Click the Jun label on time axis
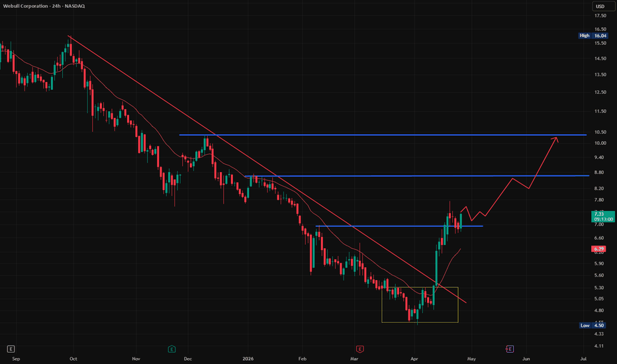Viewport: 617px width, 364px height. coord(526,359)
